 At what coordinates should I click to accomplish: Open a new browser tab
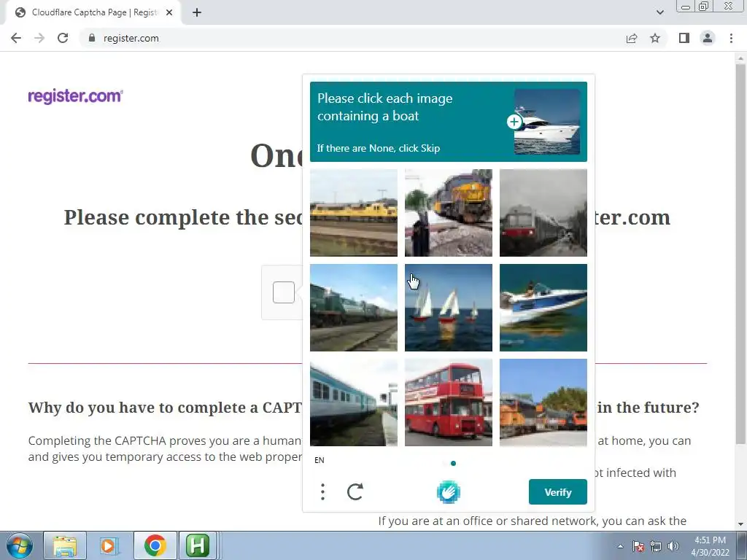point(197,13)
